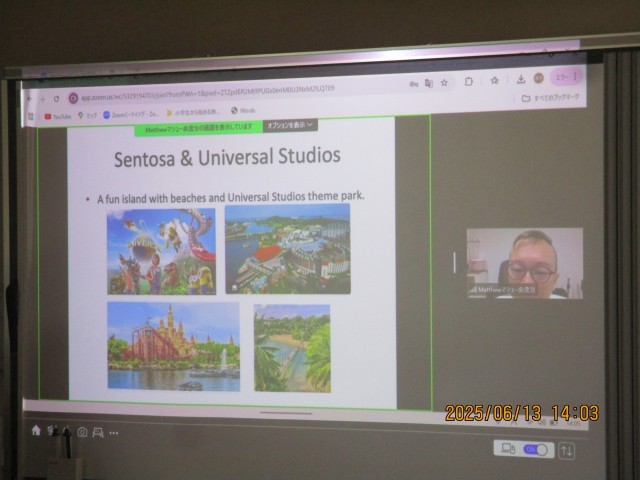The image size is (640, 480).
Task: Open the site info icon beside the URL
Action: coord(73,98)
